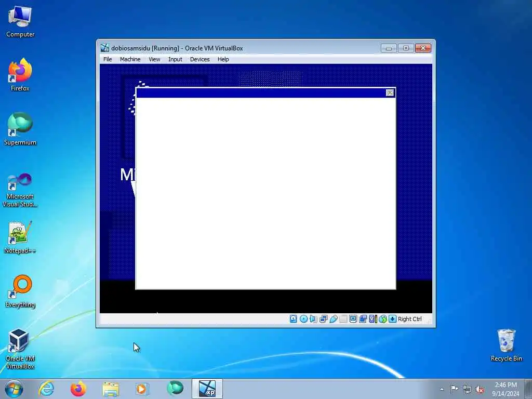Open the Input menu
532x399 pixels.
click(x=175, y=59)
